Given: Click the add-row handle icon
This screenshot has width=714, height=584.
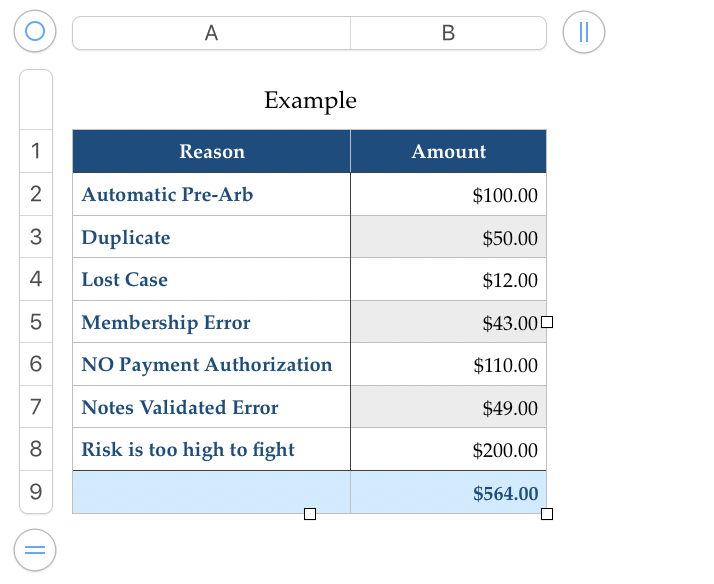Looking at the screenshot, I should point(35,549).
